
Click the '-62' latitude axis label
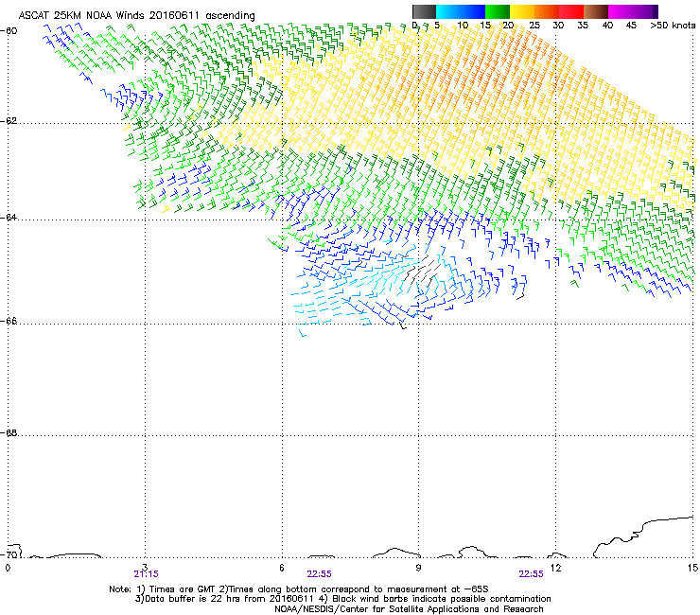click(x=9, y=121)
